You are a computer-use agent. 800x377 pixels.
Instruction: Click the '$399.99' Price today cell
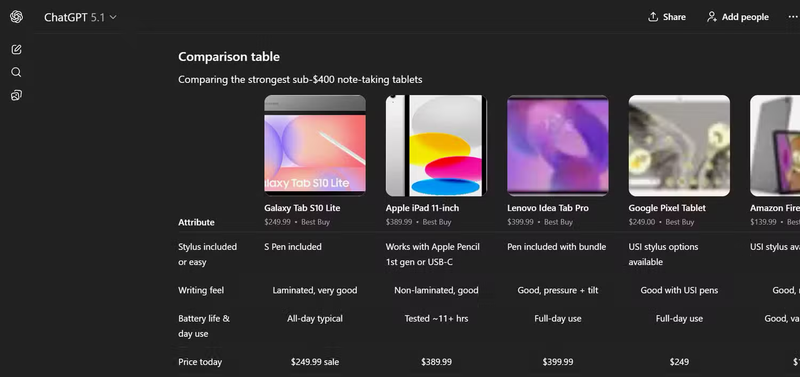click(558, 362)
